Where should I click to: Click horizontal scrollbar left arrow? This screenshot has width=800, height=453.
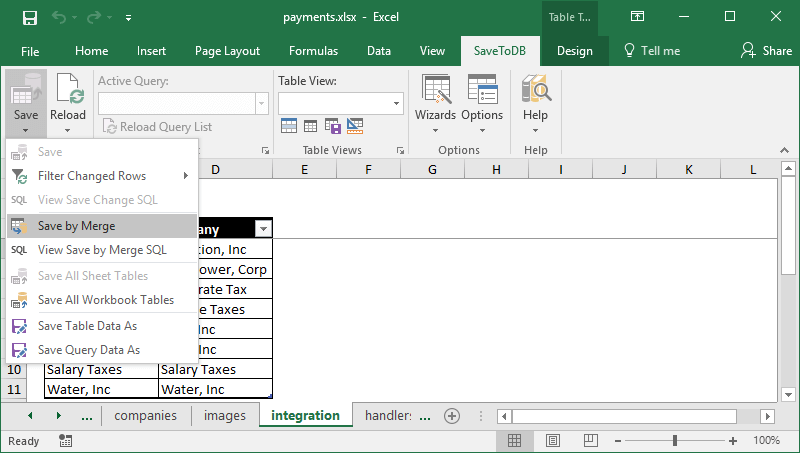click(504, 416)
